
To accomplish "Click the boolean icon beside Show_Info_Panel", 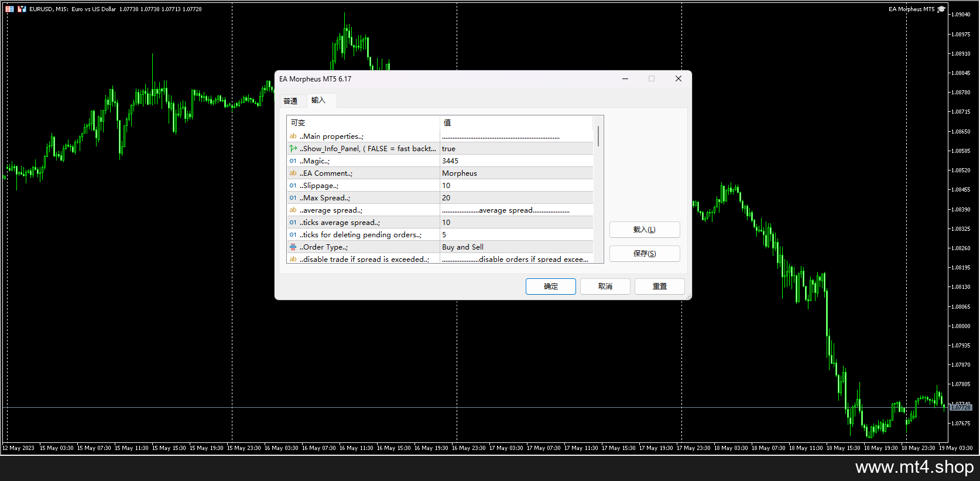I will (x=293, y=149).
